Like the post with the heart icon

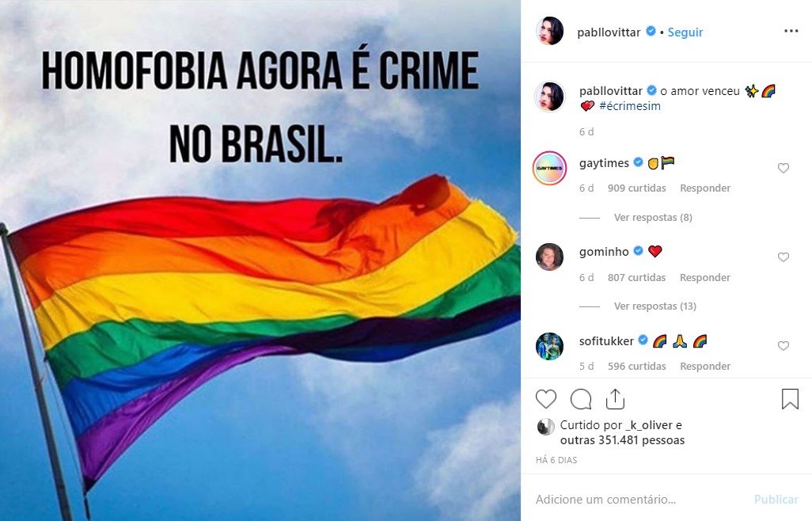(546, 399)
